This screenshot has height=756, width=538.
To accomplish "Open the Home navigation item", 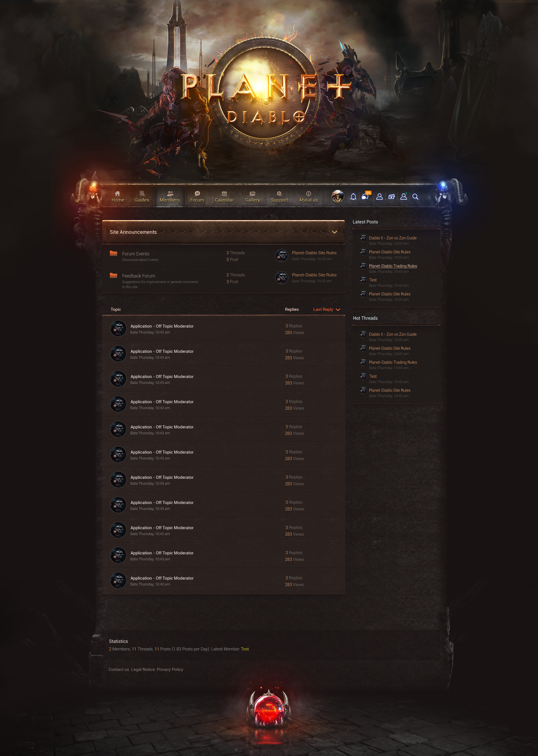I will (x=118, y=197).
